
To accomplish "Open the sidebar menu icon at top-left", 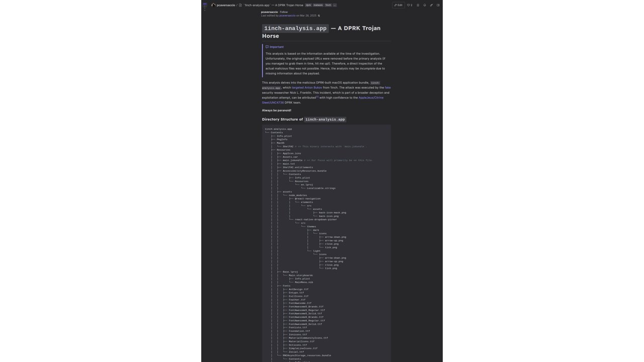I will point(205,5).
